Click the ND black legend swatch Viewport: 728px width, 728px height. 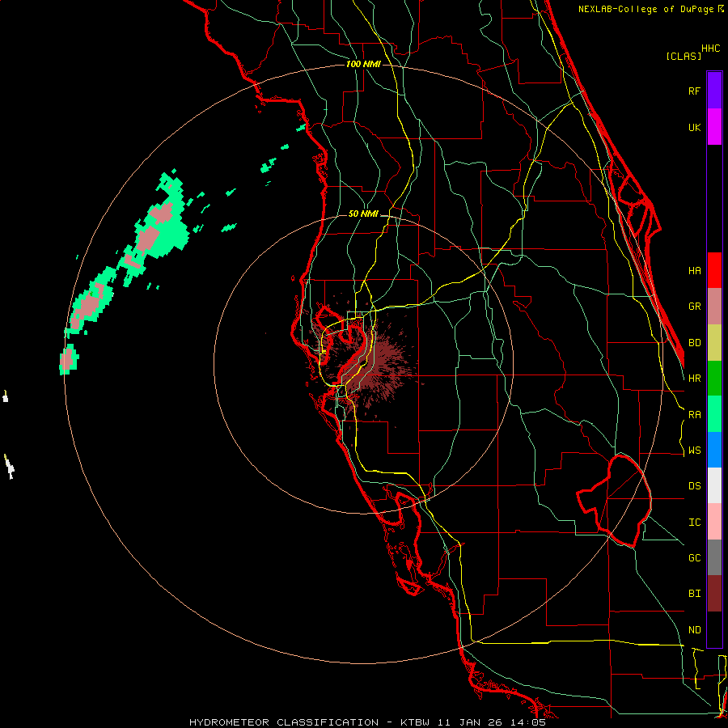tap(714, 629)
